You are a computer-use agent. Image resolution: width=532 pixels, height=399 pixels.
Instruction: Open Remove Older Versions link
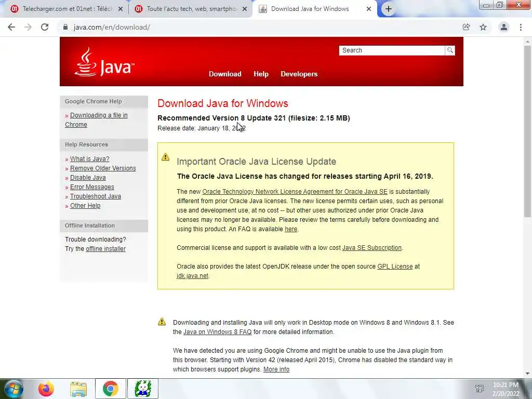103,168
